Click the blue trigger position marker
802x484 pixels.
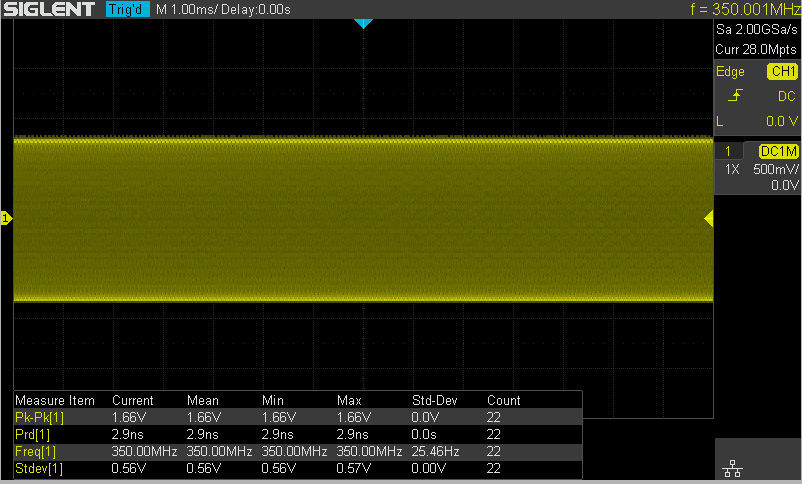pos(363,23)
